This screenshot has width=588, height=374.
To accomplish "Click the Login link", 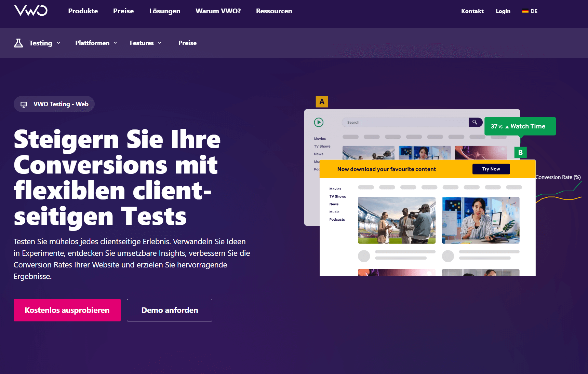I will tap(503, 11).
